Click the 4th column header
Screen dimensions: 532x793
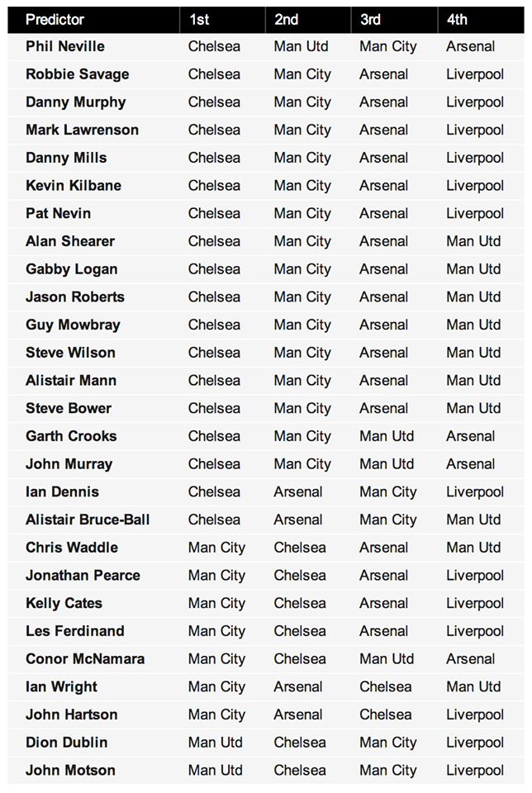point(457,20)
